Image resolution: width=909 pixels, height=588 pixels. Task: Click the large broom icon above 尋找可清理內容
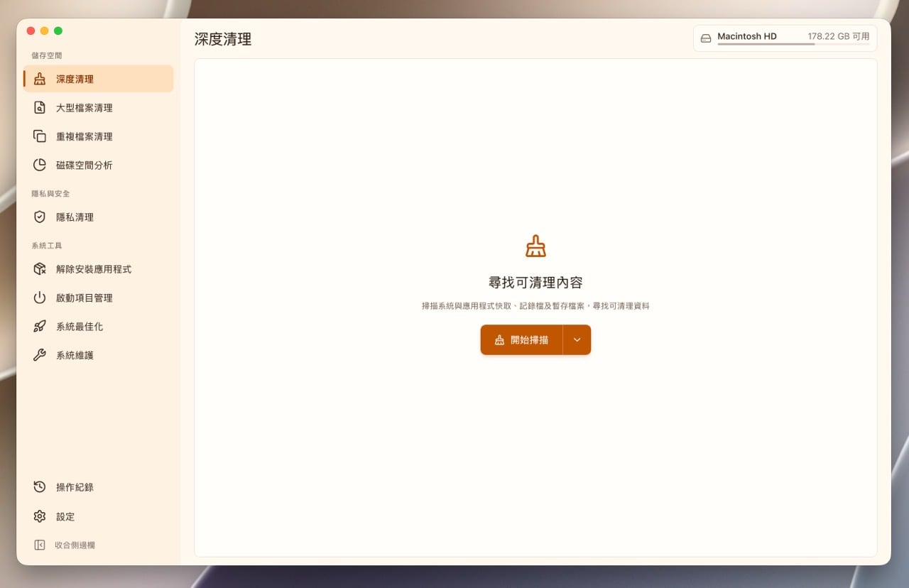(x=535, y=246)
